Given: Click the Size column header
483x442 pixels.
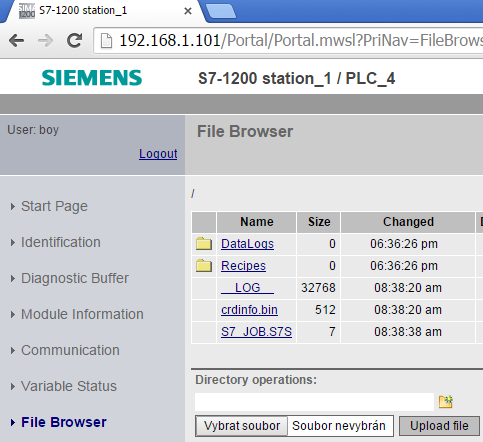Looking at the screenshot, I should 319,222.
